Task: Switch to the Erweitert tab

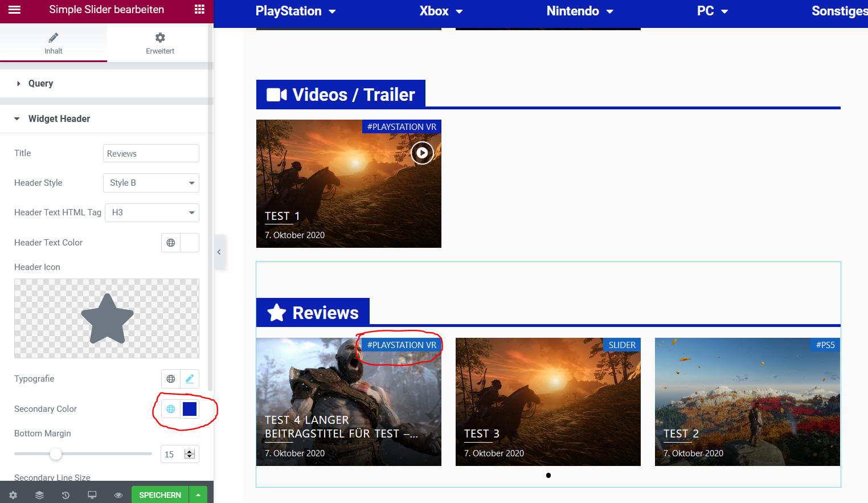Action: (x=160, y=43)
